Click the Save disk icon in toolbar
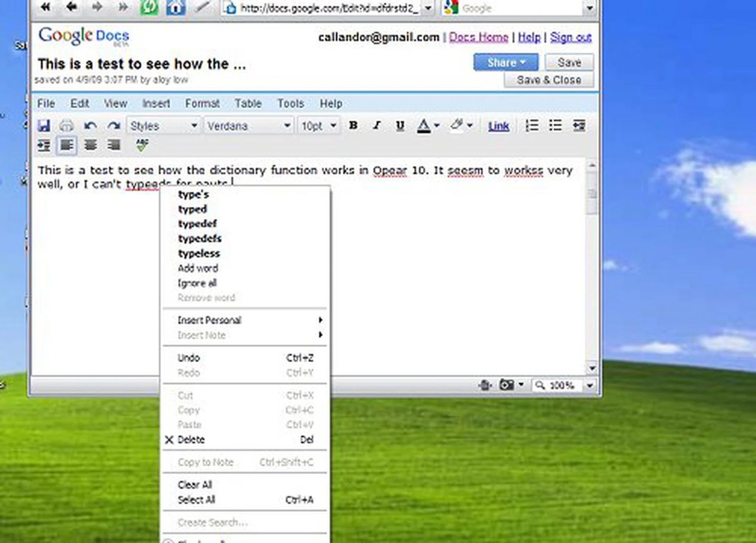Screen dimensions: 756x543 [x=44, y=126]
